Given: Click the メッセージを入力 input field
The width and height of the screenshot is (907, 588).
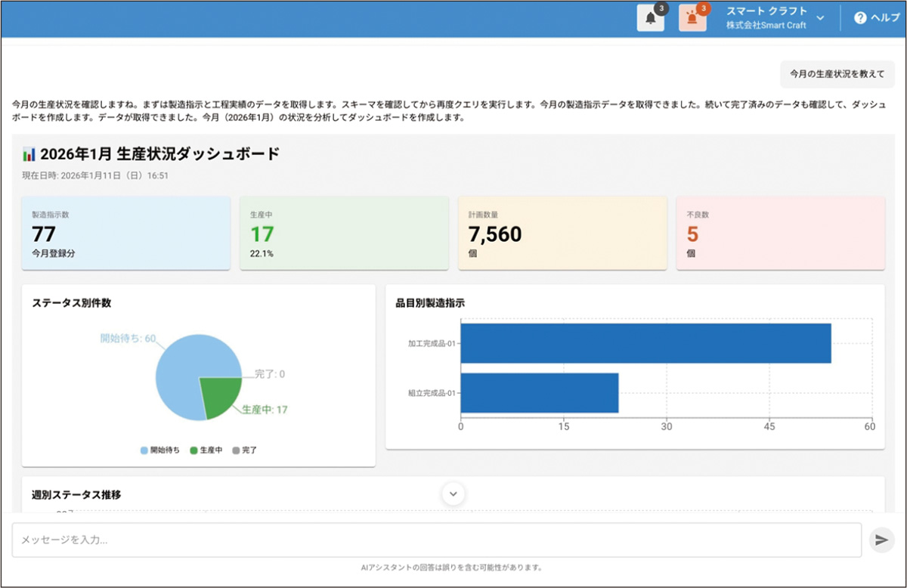Looking at the screenshot, I should pyautogui.click(x=437, y=540).
